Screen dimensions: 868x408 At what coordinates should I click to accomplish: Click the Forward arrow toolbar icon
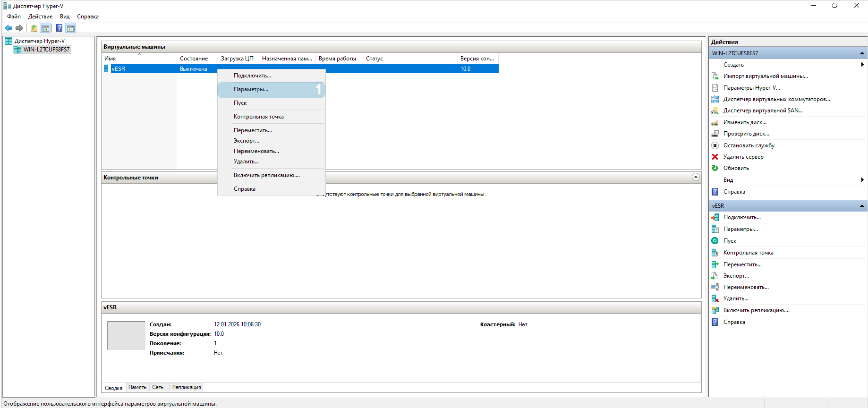point(19,28)
